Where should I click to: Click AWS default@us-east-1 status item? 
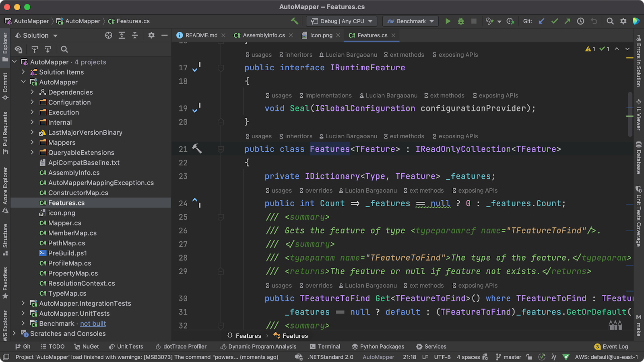[607, 357]
